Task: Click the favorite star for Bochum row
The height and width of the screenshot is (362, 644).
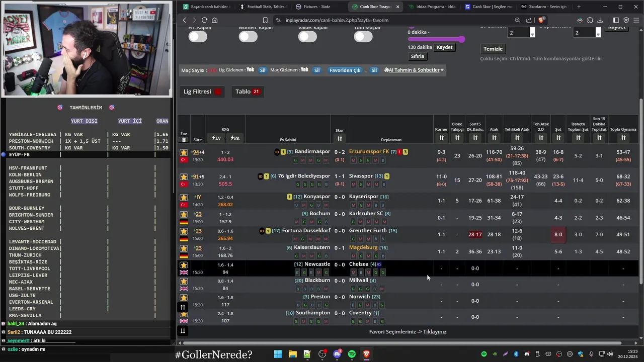Action: 184,214
